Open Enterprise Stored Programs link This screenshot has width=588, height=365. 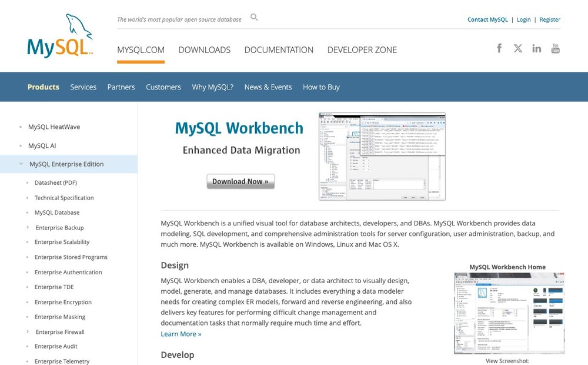coord(71,257)
